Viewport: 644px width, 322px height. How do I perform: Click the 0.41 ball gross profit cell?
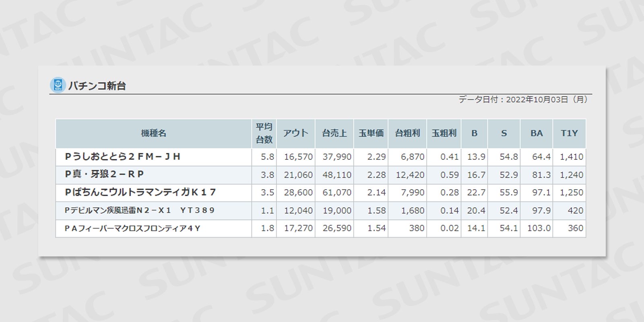pos(444,157)
